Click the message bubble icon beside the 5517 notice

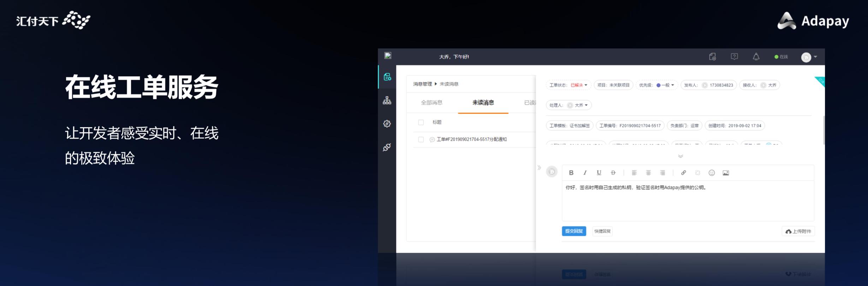click(x=432, y=139)
